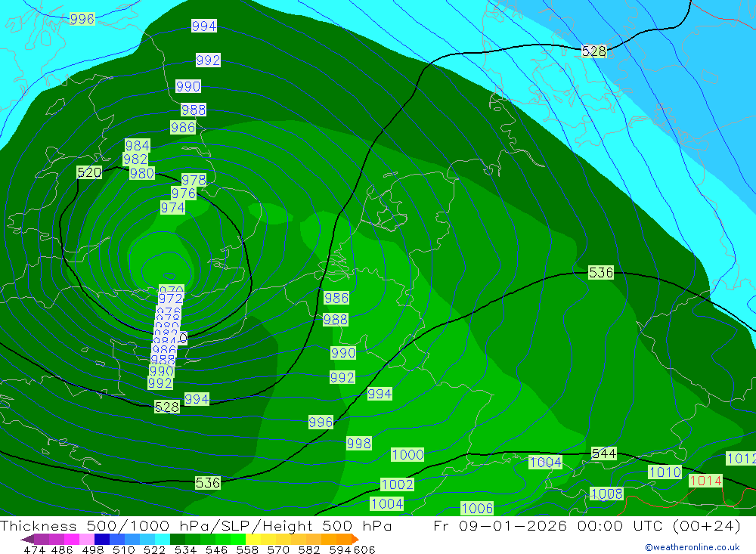This screenshot has height=554, width=756.
Task: Click the 1000 isobar label
Action: [x=407, y=455]
